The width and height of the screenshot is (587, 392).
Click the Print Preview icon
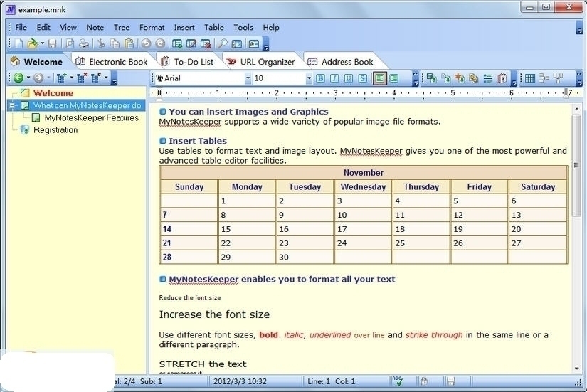[70, 44]
